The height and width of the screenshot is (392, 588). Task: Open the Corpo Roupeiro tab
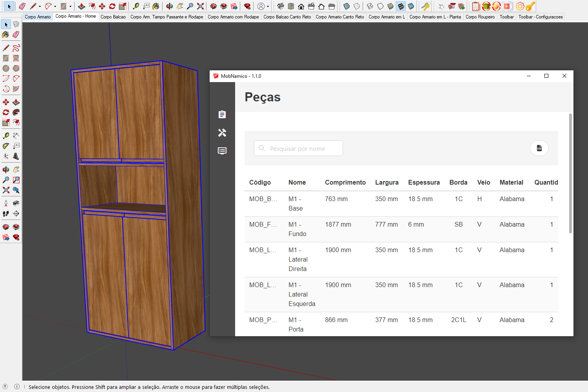pyautogui.click(x=480, y=17)
